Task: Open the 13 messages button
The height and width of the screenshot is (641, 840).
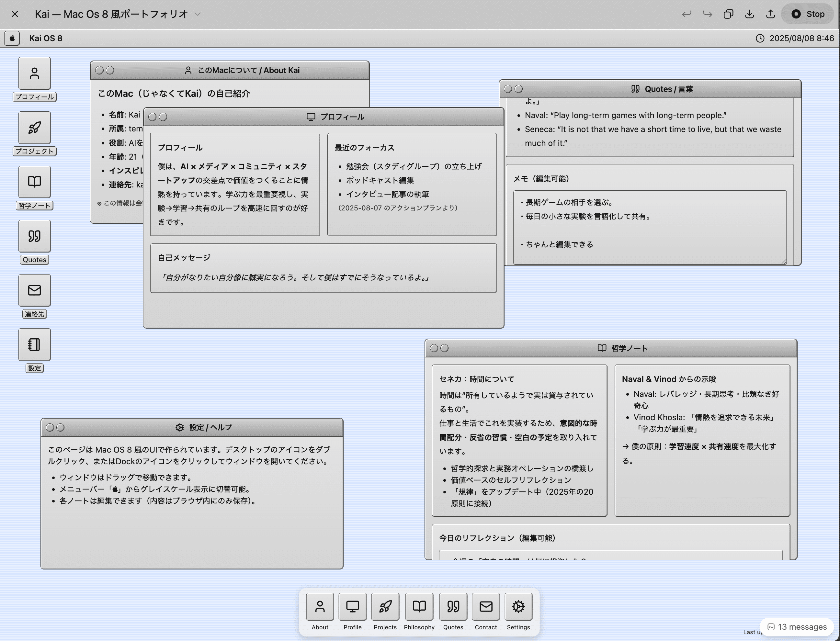Action: [x=797, y=627]
